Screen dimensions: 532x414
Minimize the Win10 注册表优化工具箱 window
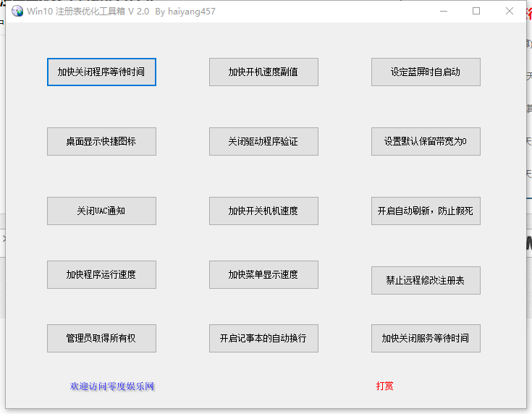pyautogui.click(x=444, y=11)
